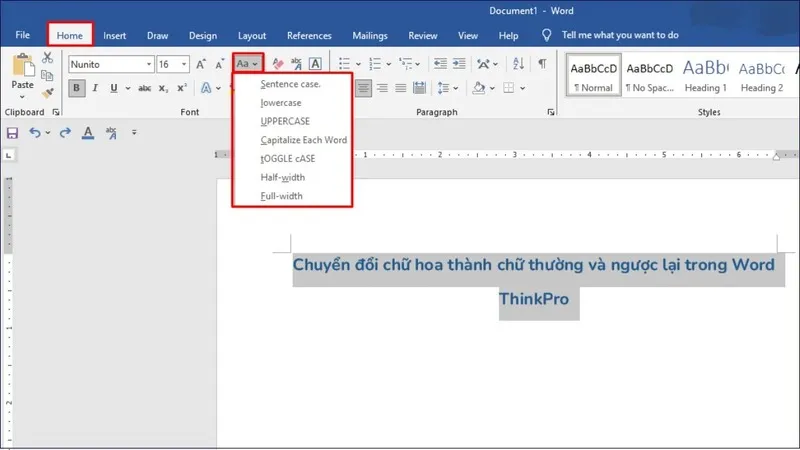The image size is (800, 450).
Task: Increase the paragraph indent
Action: 459,64
